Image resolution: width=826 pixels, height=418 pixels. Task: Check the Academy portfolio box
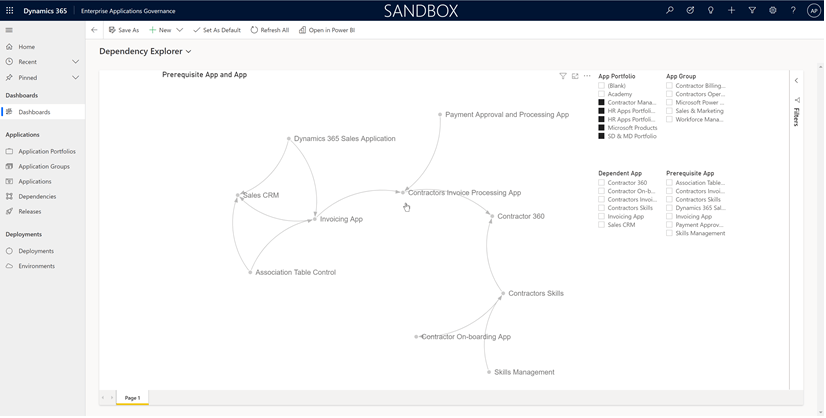[x=602, y=94]
